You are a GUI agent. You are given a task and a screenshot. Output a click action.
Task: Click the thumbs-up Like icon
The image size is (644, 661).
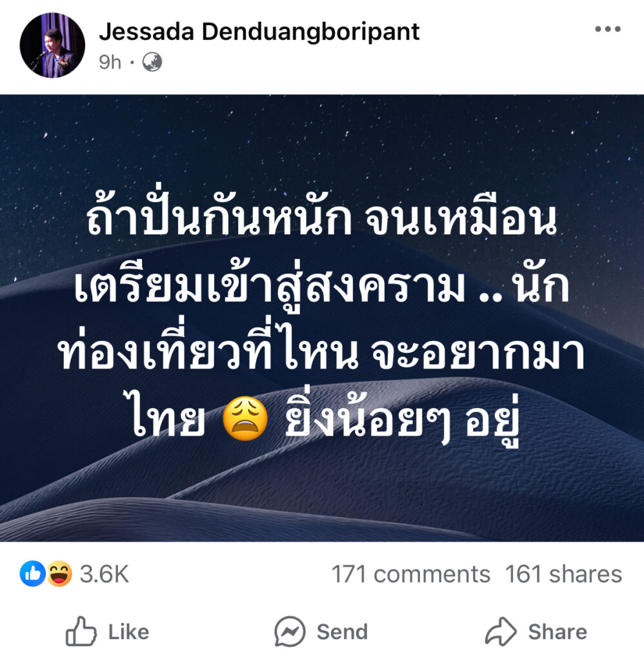click(81, 631)
